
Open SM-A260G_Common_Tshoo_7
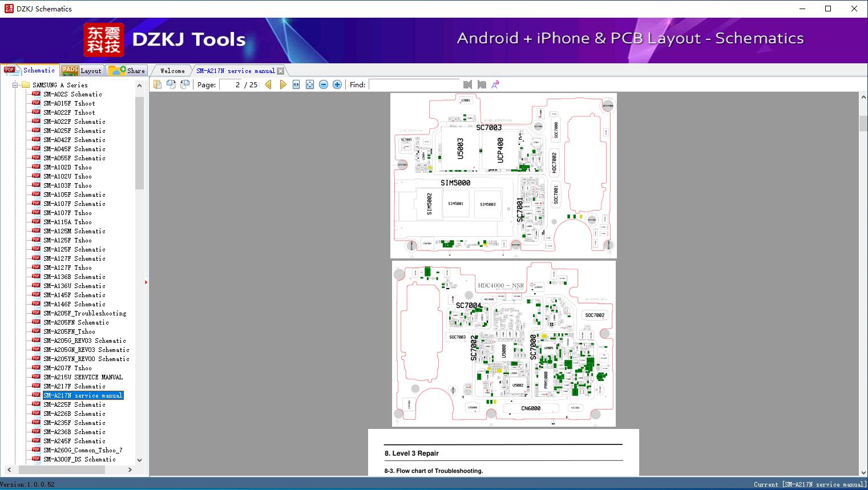(83, 450)
